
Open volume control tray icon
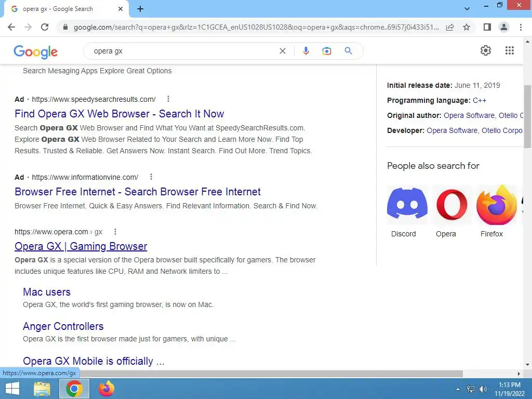[x=483, y=389]
